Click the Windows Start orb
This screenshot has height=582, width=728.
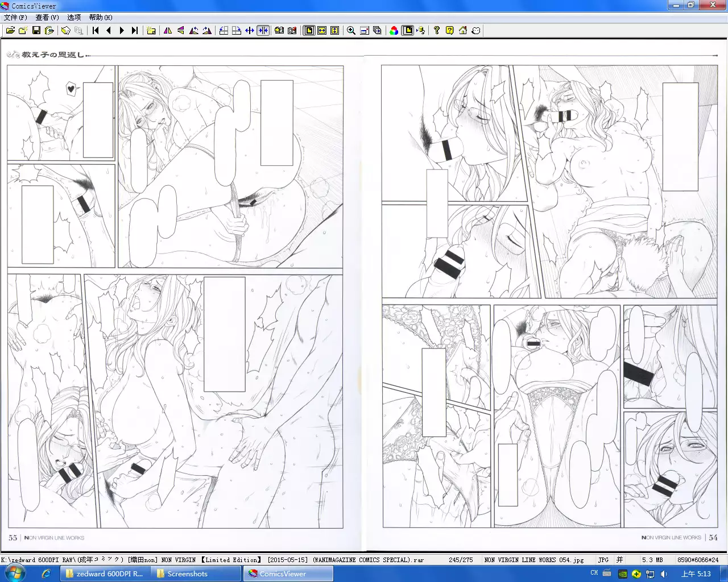coord(15,573)
